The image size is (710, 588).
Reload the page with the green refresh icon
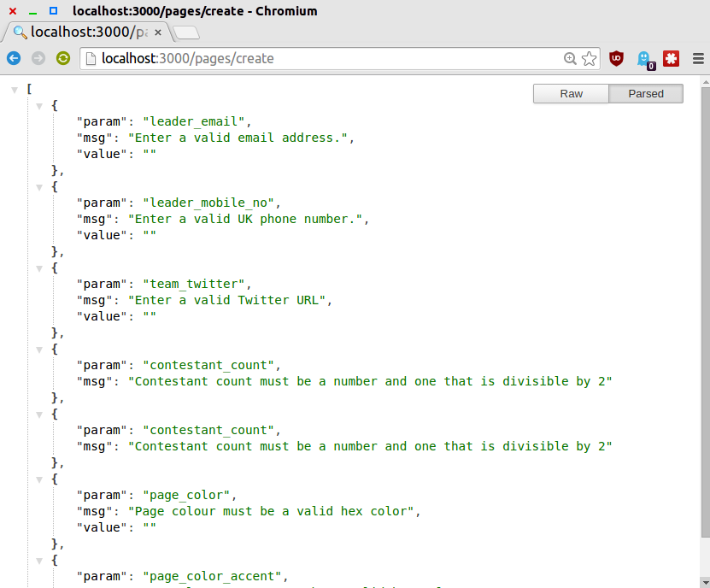click(x=63, y=58)
